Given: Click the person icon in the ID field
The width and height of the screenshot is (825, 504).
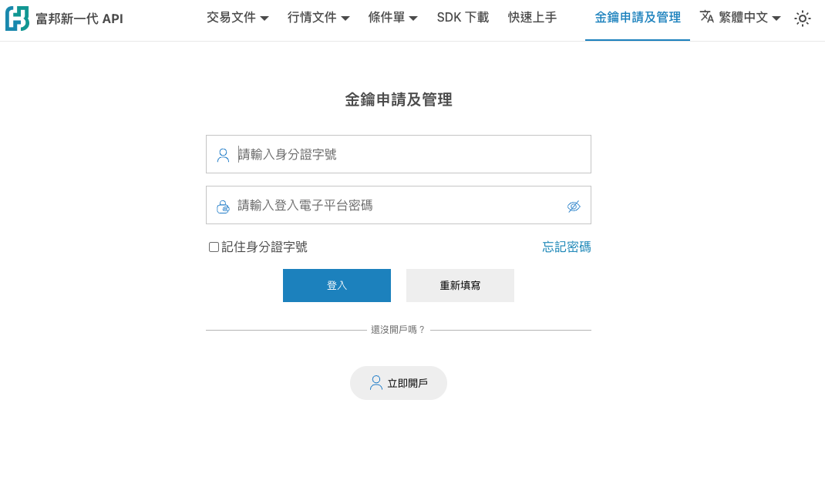Looking at the screenshot, I should coord(223,153).
